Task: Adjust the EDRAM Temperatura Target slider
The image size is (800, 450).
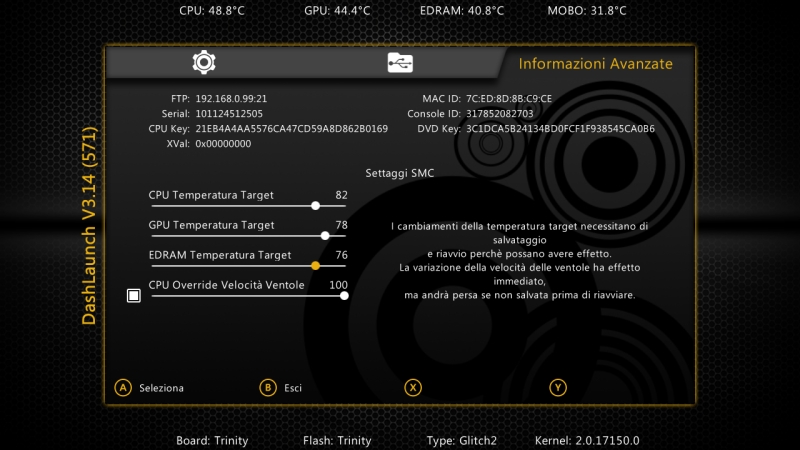Action: [248, 266]
